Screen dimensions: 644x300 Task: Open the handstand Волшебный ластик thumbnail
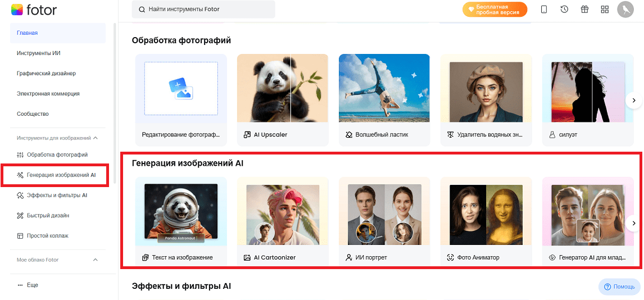point(384,88)
